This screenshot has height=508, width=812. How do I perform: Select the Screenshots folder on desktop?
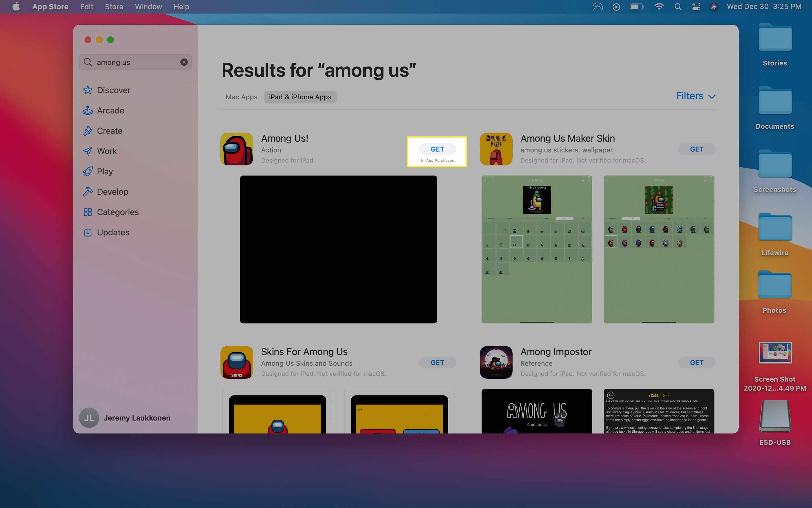775,171
